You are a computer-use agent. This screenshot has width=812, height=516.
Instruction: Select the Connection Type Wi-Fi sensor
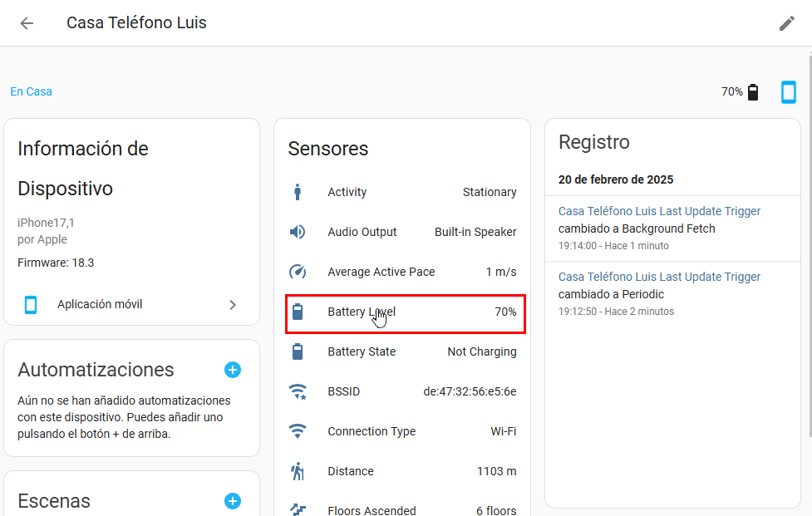click(405, 431)
